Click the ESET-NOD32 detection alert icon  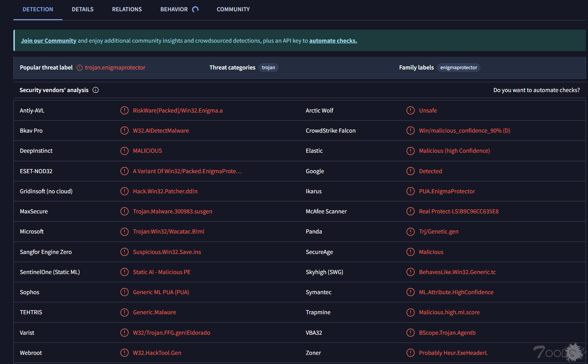125,171
